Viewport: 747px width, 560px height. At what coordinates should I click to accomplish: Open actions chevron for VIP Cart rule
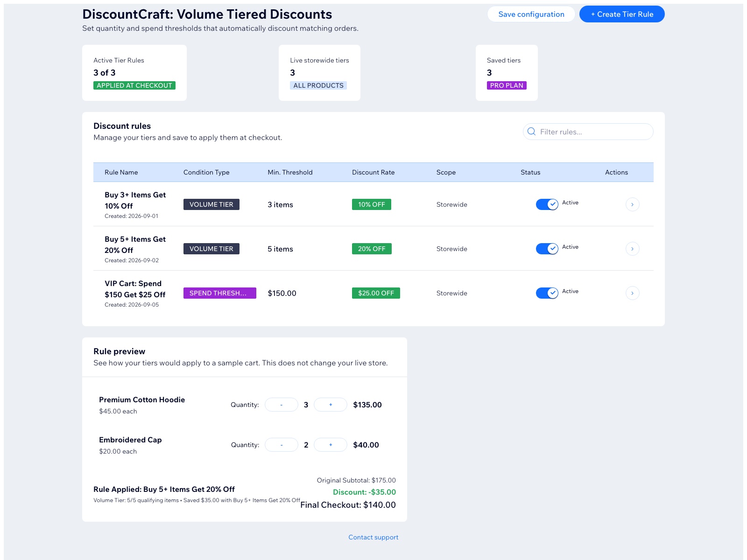pos(632,293)
